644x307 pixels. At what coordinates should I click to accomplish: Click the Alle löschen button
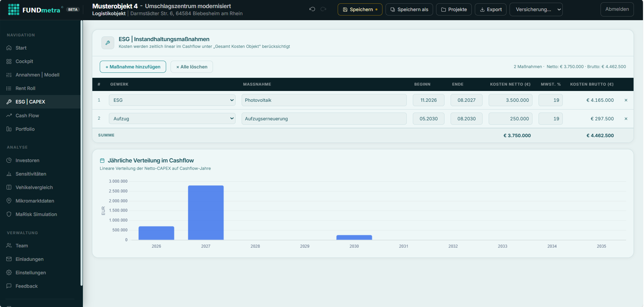(x=192, y=67)
